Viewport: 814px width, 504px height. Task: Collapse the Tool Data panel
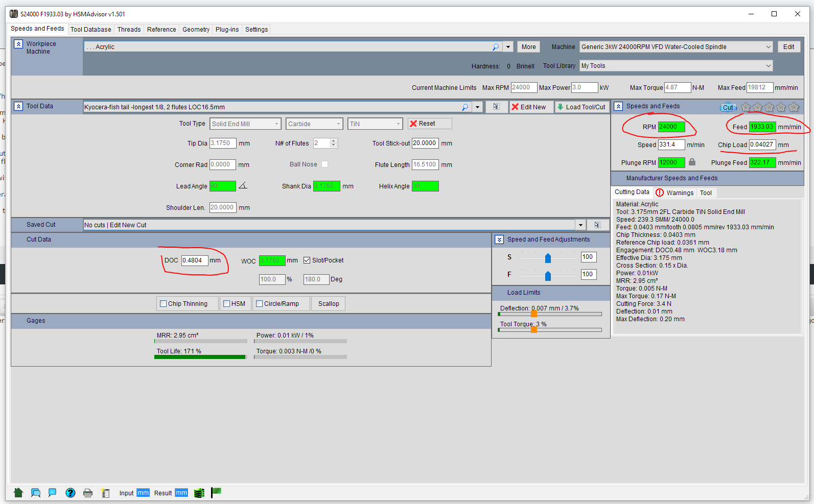[18, 106]
